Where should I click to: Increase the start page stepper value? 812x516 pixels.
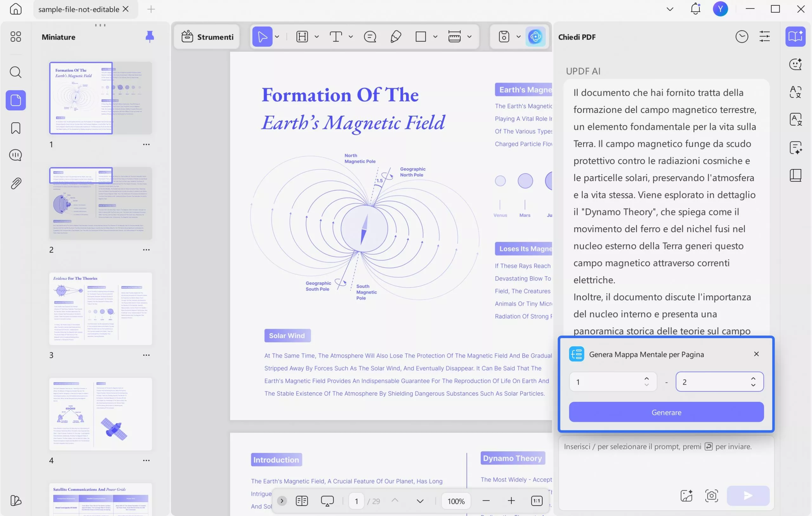[x=646, y=378]
